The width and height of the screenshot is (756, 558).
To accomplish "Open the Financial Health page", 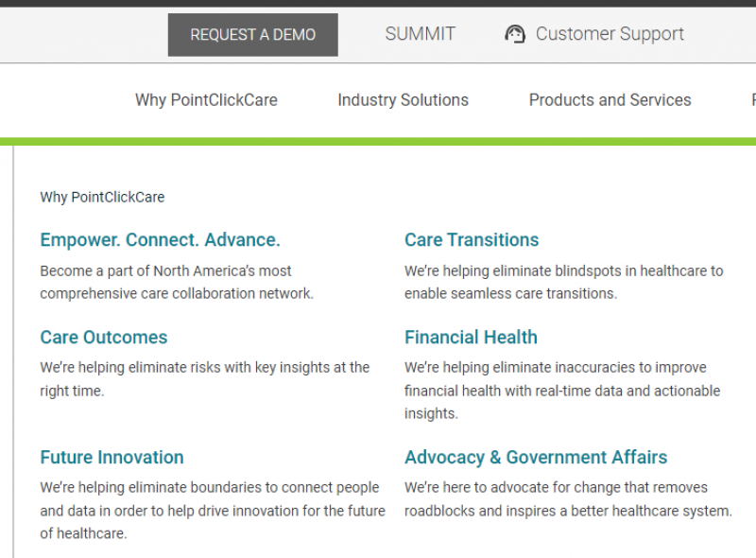I will (471, 337).
